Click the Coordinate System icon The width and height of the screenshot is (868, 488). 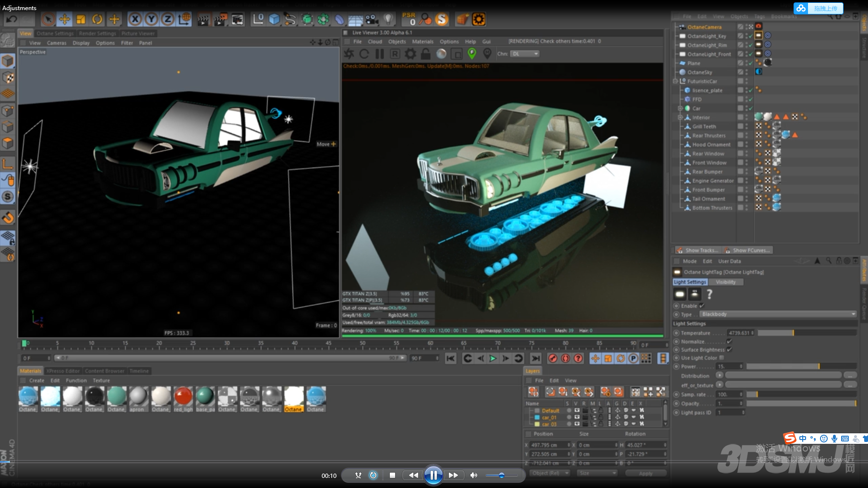click(184, 19)
